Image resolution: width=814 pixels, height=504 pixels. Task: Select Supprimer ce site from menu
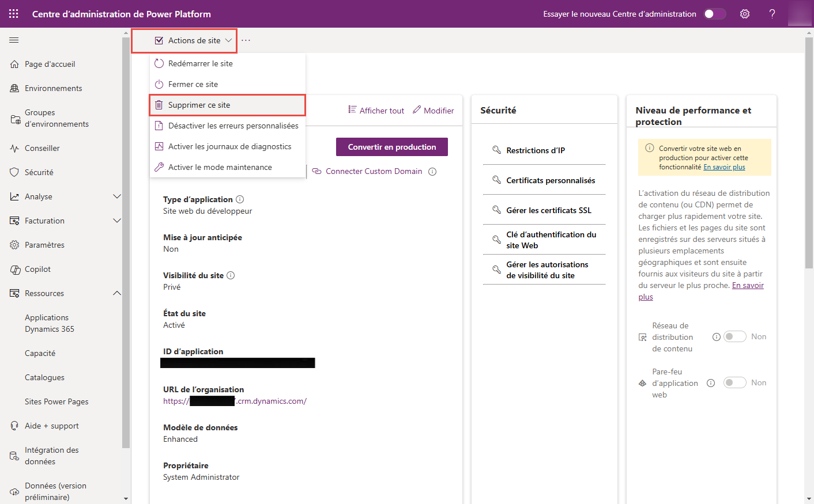click(228, 105)
